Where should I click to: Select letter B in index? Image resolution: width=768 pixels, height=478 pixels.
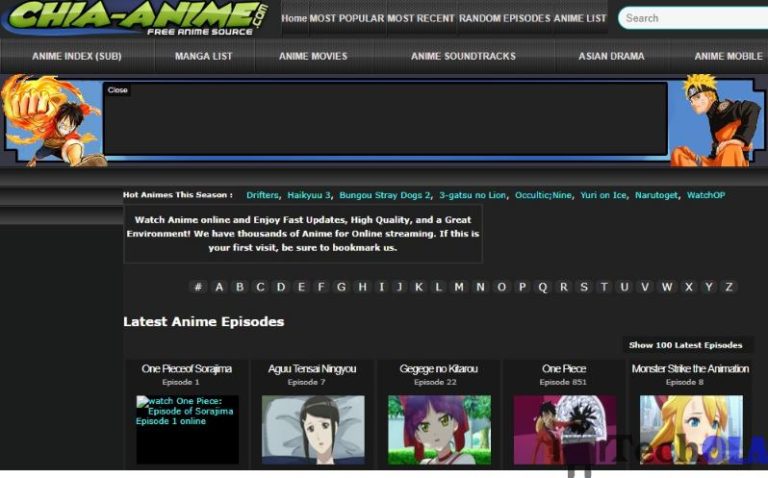click(240, 287)
